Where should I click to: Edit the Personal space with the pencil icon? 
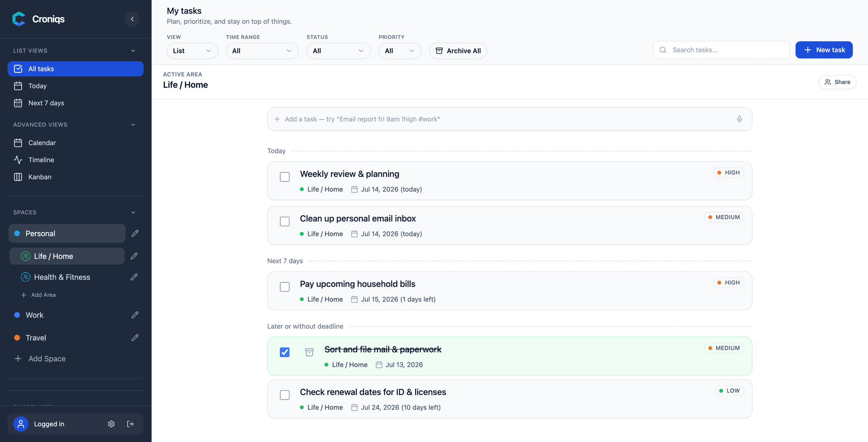click(x=135, y=233)
